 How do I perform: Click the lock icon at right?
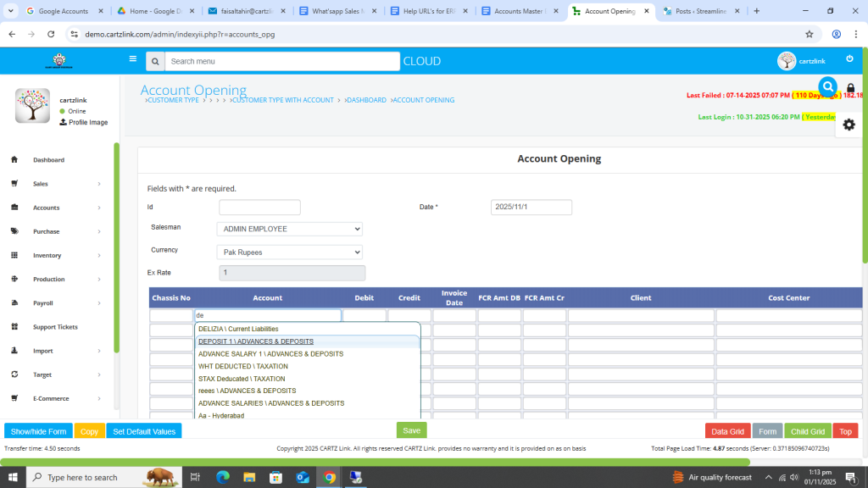click(x=851, y=88)
